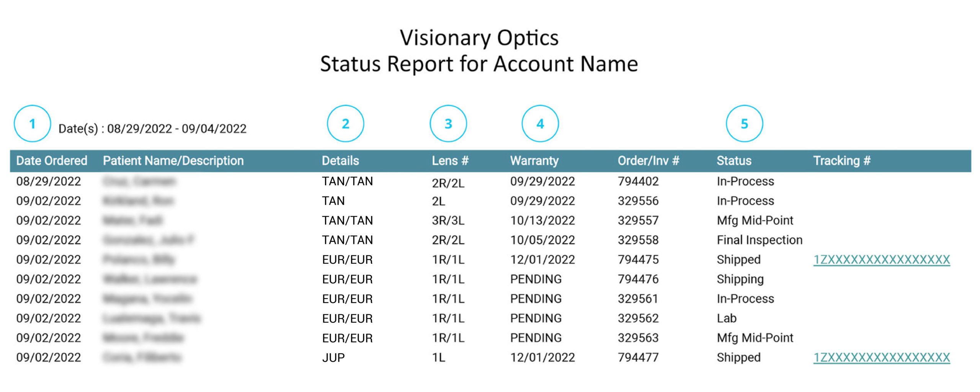Click the circled number 4 marker
This screenshot has height=392, width=980.
pos(540,124)
